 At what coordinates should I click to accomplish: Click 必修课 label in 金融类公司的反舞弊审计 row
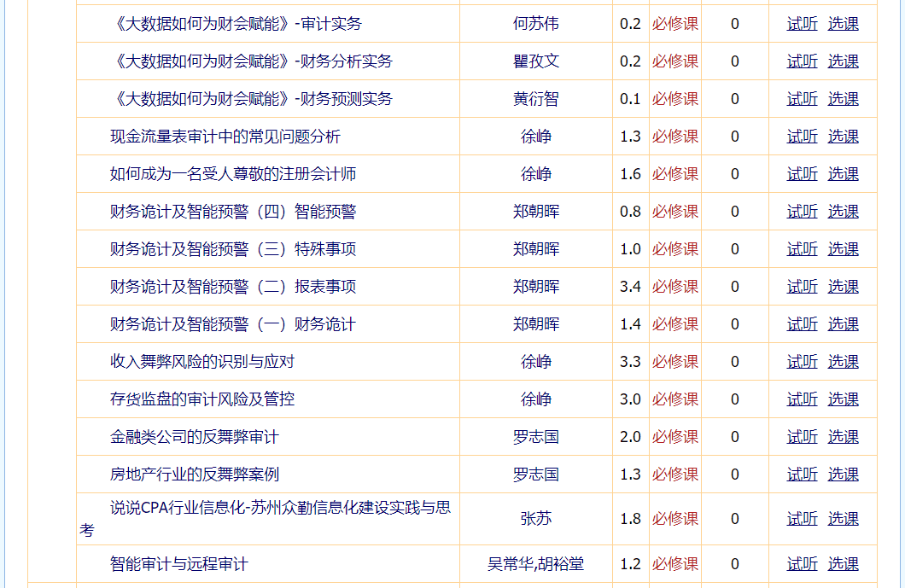tap(674, 437)
